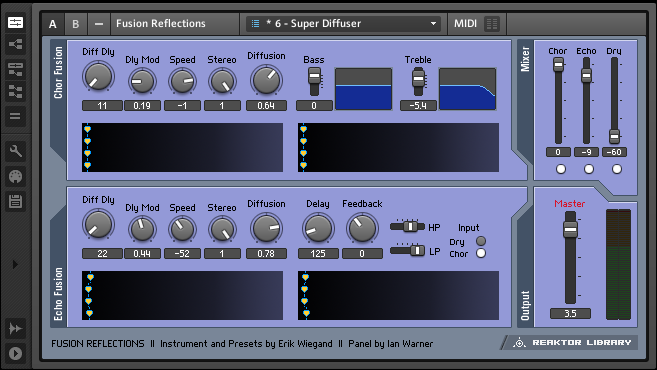Viewport: 657px width, 370px height.
Task: Click the Chor Fusion Dly Mod knob
Action: click(x=142, y=81)
